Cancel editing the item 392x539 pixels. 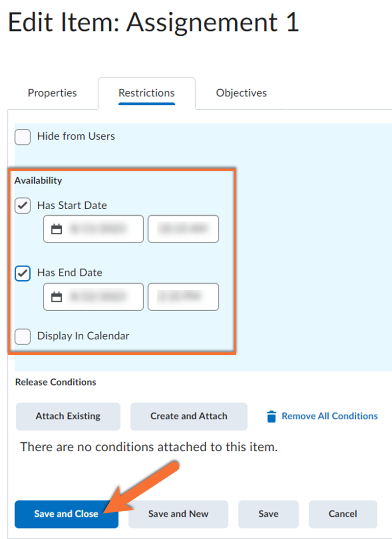pos(343,514)
